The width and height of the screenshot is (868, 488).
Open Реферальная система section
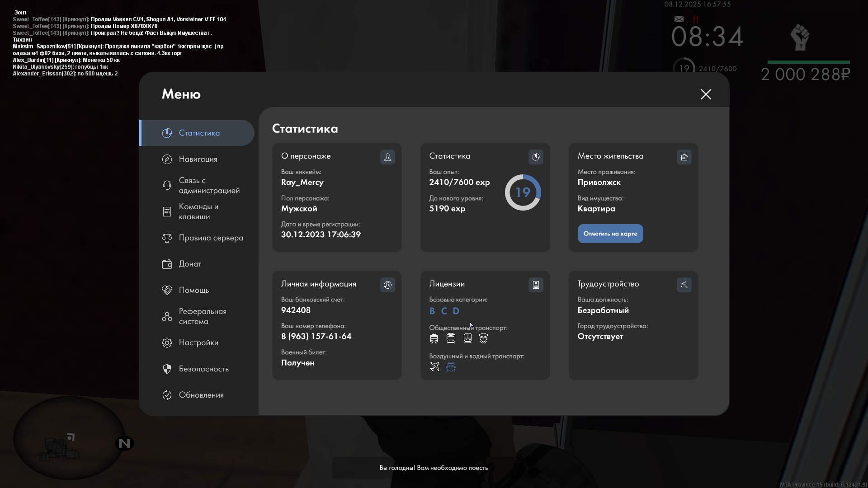[202, 316]
